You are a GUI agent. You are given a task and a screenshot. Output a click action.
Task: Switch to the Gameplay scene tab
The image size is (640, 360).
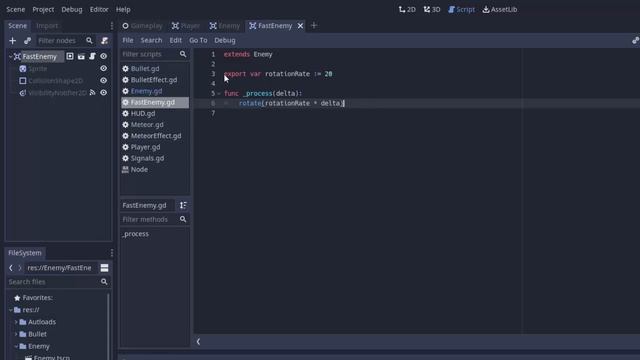coord(142,26)
